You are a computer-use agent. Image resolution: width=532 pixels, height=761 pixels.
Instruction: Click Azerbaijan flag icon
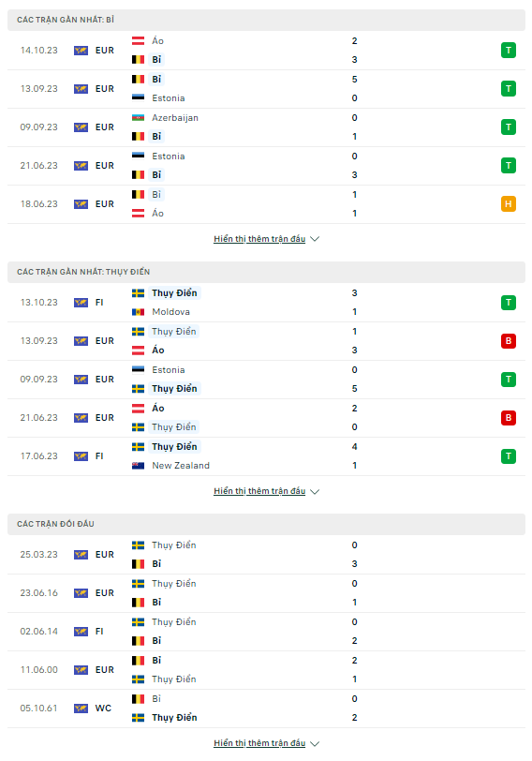point(139,118)
